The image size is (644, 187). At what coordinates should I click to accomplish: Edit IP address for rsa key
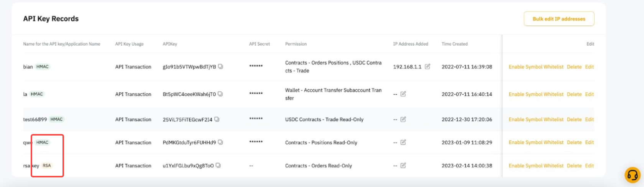click(x=403, y=165)
